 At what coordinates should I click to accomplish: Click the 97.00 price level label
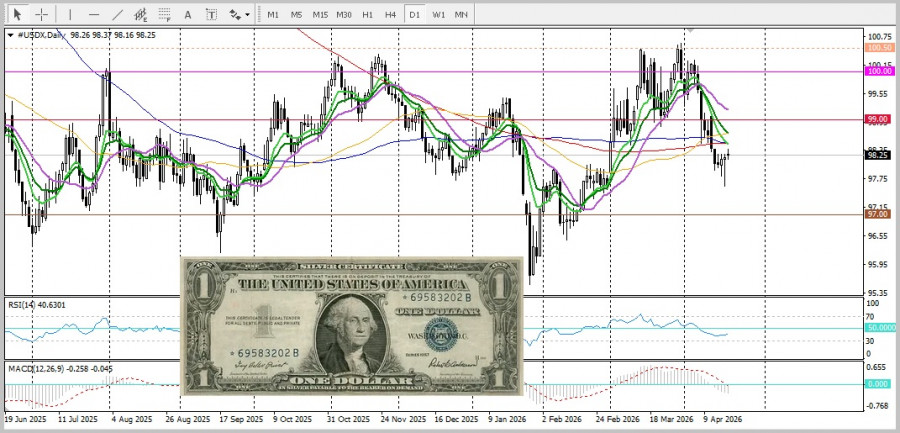[x=879, y=214]
